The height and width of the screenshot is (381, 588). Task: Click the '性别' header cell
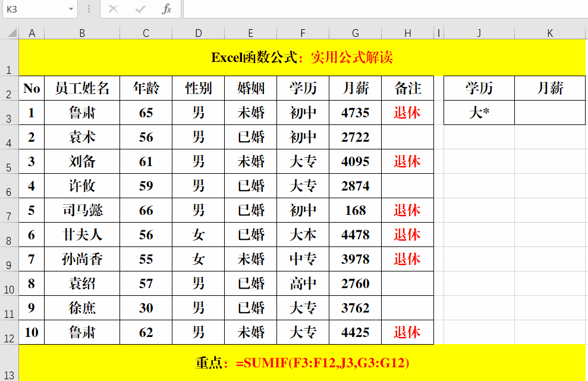click(x=199, y=88)
